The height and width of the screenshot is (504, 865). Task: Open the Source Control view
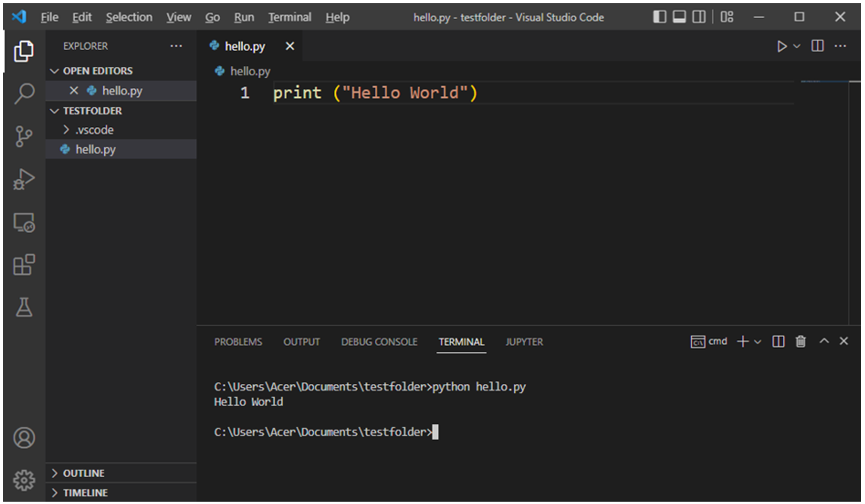[24, 136]
